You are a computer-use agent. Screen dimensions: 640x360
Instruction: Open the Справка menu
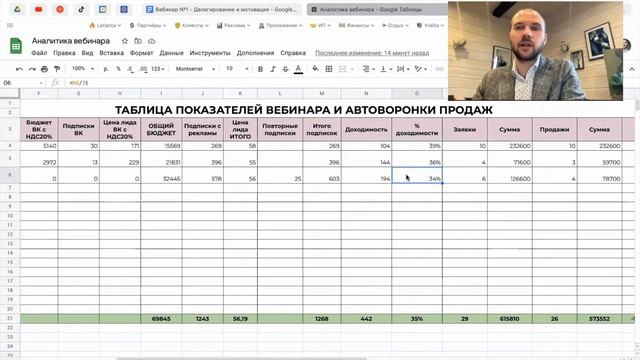click(293, 53)
